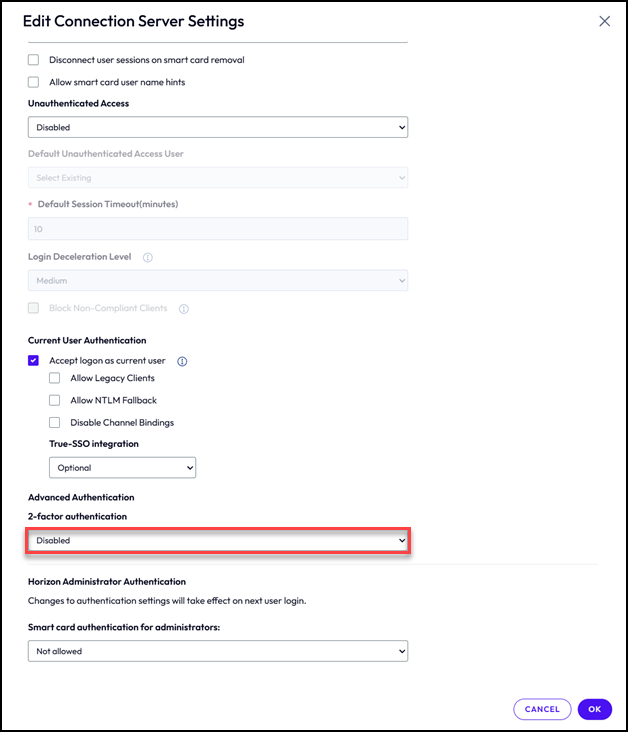Confirm settings with the OK button

click(x=594, y=709)
